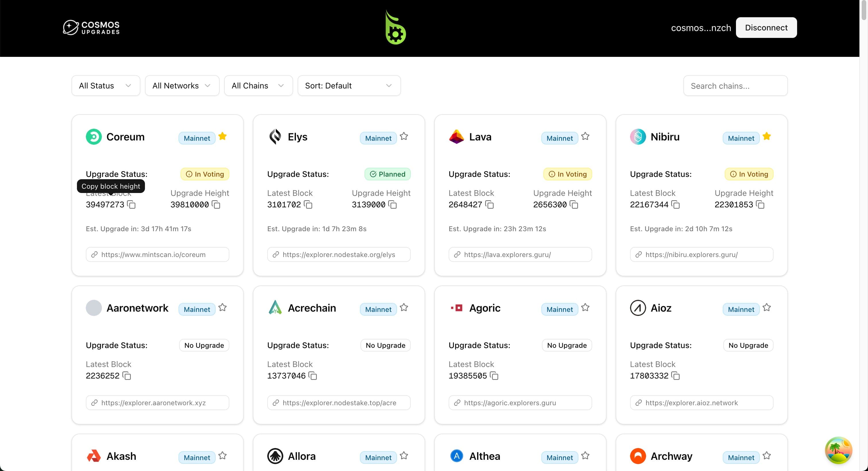868x471 pixels.
Task: Favorite Akash with the star
Action: 222,455
